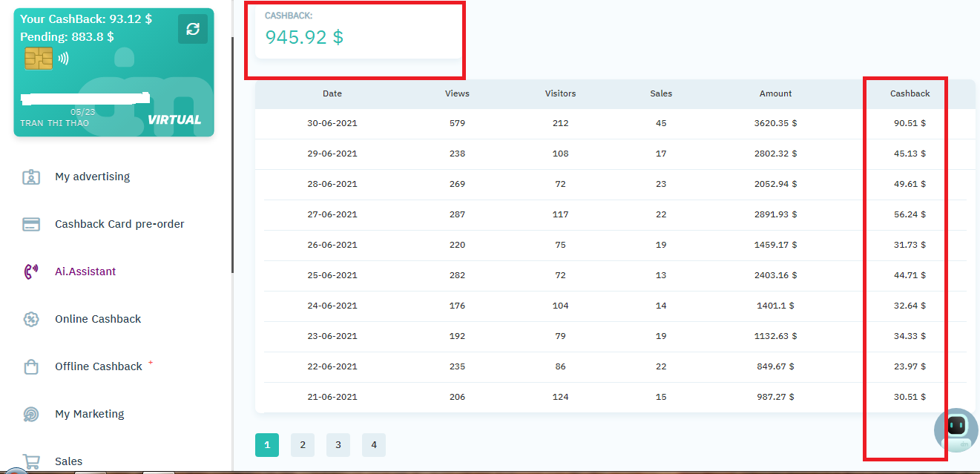Click the Pending: 883.8 $ text
This screenshot has height=474, width=980.
[67, 36]
